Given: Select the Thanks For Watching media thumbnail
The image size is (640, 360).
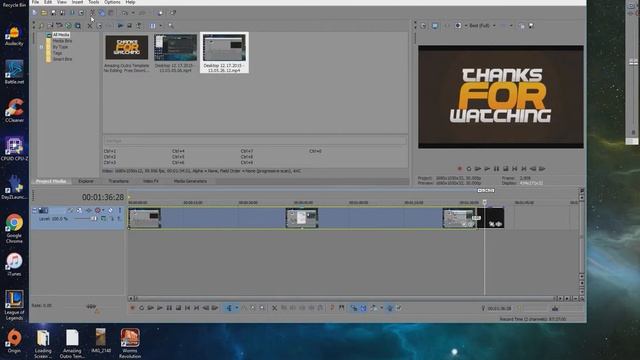Looking at the screenshot, I should click(x=127, y=47).
